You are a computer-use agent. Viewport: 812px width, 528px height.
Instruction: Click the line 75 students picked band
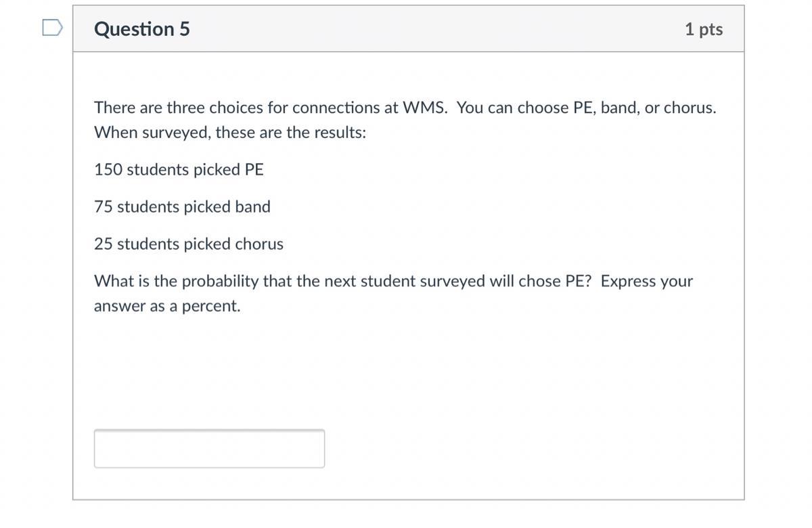click(x=182, y=206)
